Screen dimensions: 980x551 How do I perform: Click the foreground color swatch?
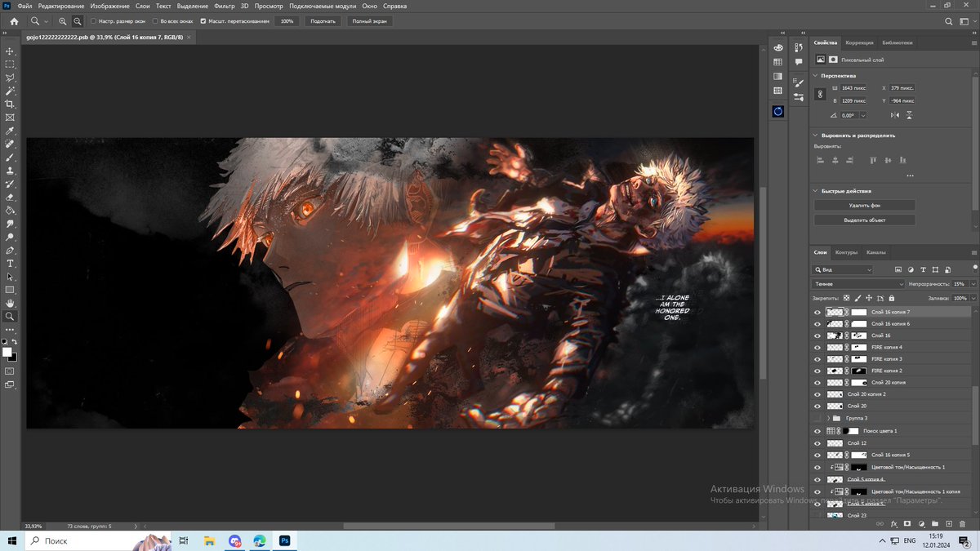coord(7,352)
